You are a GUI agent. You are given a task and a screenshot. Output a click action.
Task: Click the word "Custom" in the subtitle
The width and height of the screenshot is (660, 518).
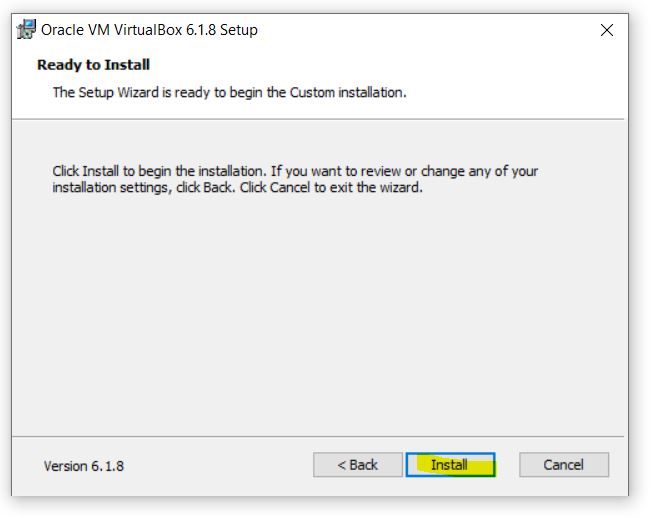[x=313, y=92]
